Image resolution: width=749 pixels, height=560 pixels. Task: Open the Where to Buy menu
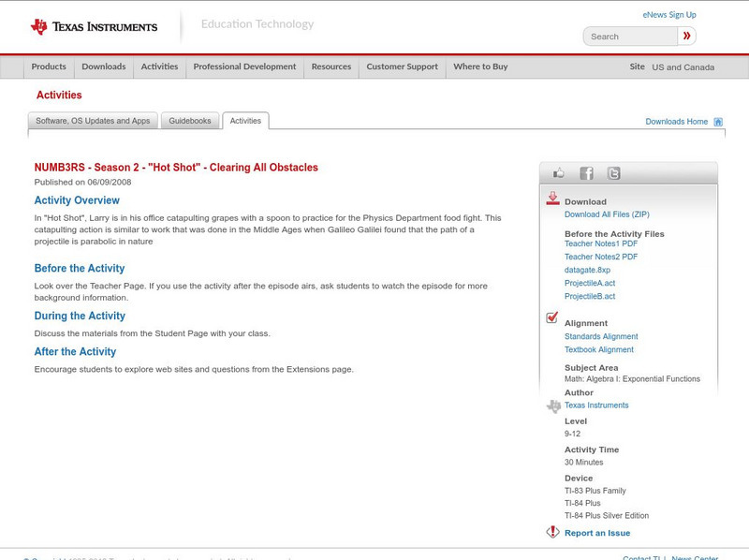coord(480,66)
